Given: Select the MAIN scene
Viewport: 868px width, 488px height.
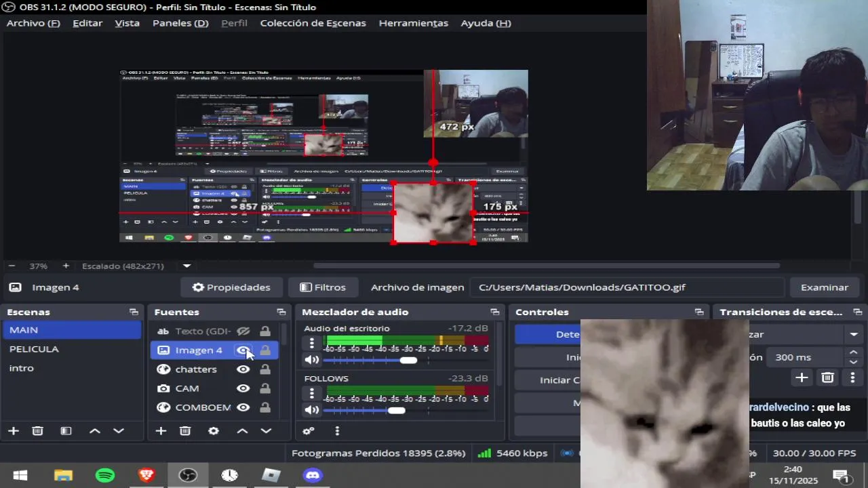Looking at the screenshot, I should coord(72,330).
